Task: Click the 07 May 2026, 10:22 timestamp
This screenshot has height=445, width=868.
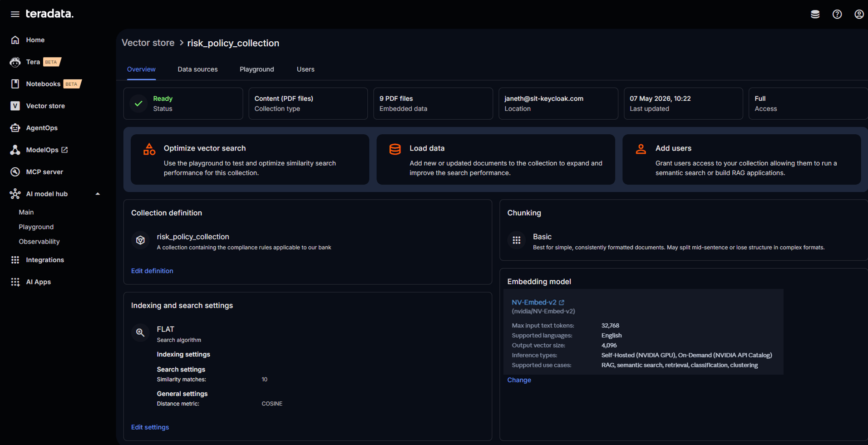Action: 660,98
